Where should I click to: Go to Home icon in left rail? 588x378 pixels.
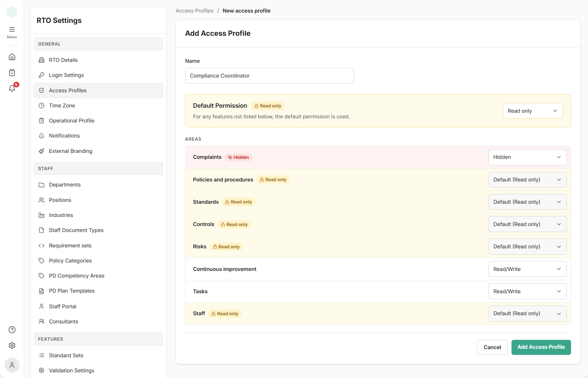click(x=12, y=57)
